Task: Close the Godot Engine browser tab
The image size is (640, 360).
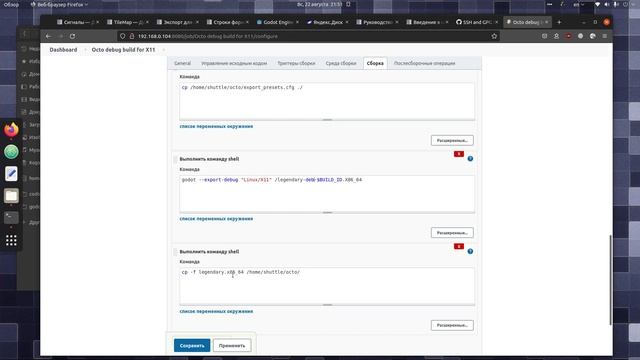Action: point(297,22)
